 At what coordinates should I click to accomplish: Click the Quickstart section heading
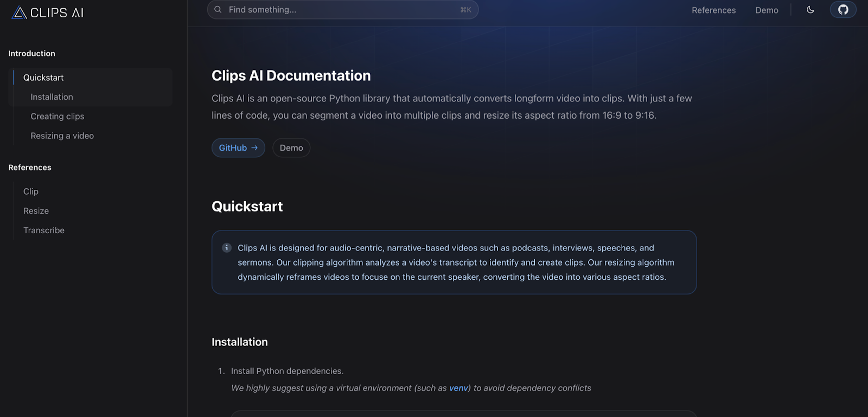pyautogui.click(x=247, y=207)
